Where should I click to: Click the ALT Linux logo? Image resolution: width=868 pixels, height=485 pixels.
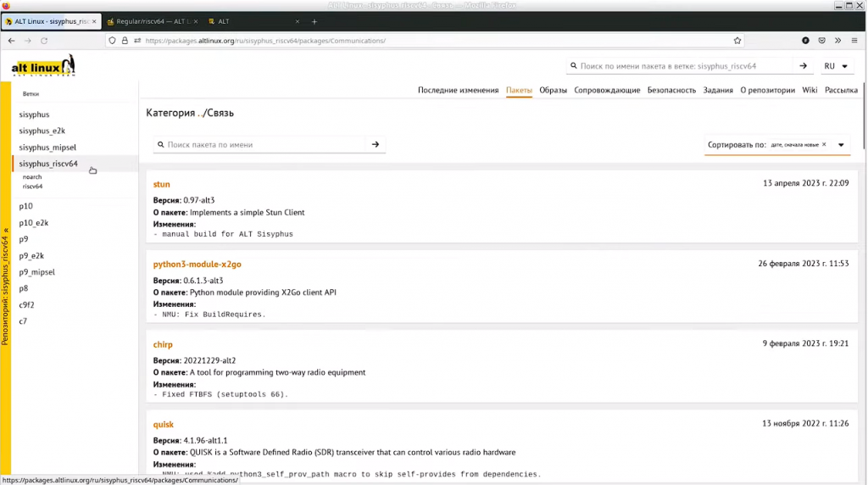coord(43,65)
